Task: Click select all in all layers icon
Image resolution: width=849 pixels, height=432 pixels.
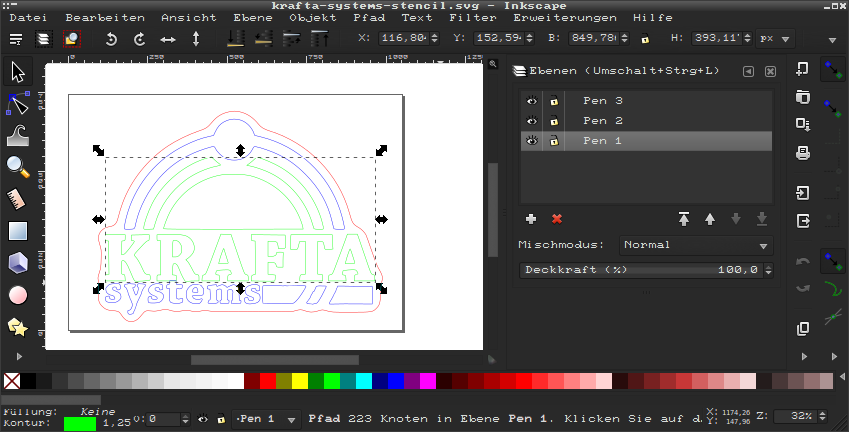Action: (43, 39)
